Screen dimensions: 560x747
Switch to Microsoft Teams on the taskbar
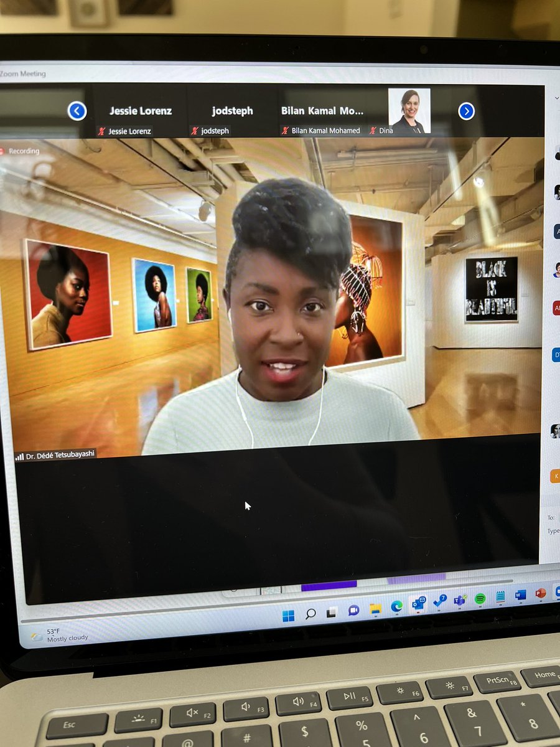(460, 600)
